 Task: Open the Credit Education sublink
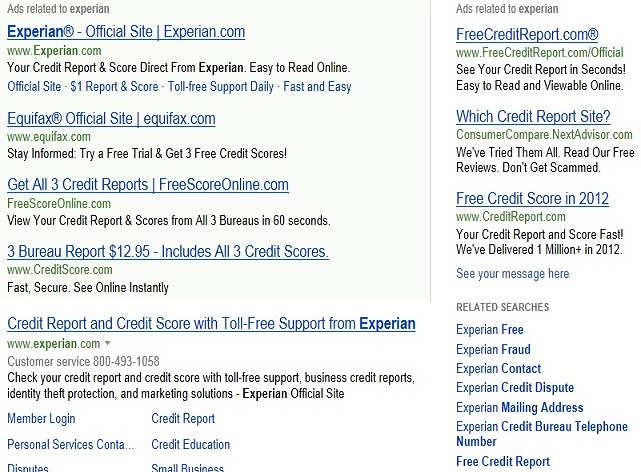pyautogui.click(x=191, y=444)
